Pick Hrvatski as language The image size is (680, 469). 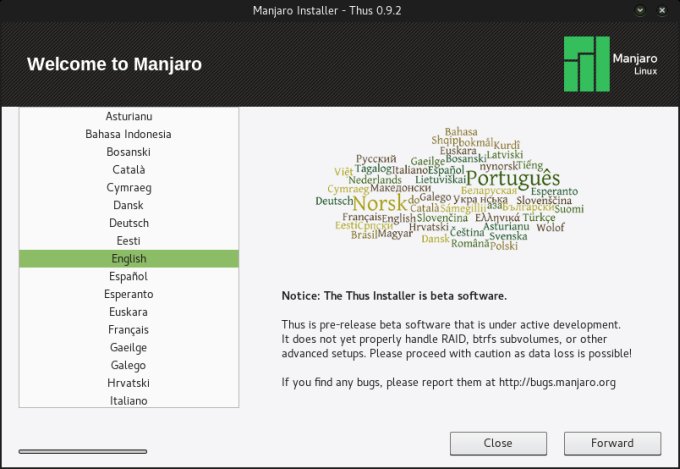coord(129,383)
